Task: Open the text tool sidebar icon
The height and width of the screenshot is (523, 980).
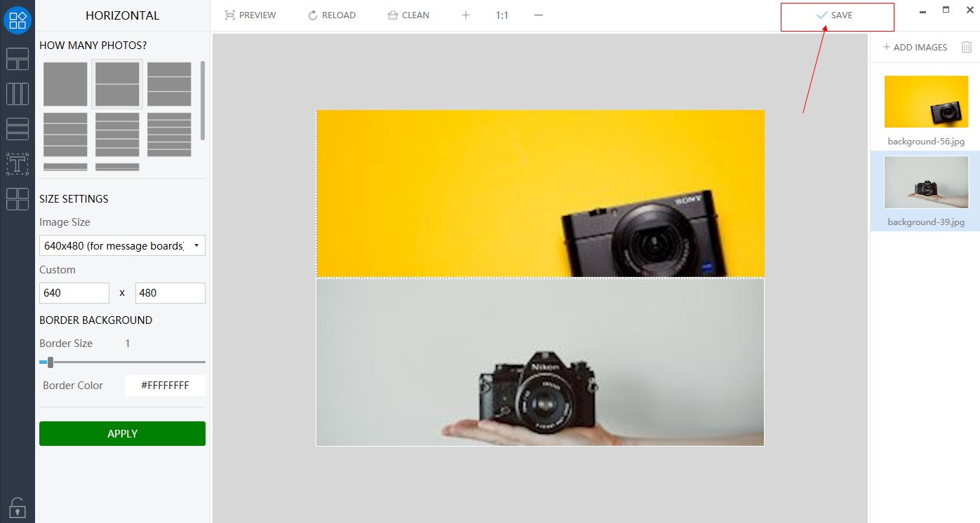Action: (18, 164)
